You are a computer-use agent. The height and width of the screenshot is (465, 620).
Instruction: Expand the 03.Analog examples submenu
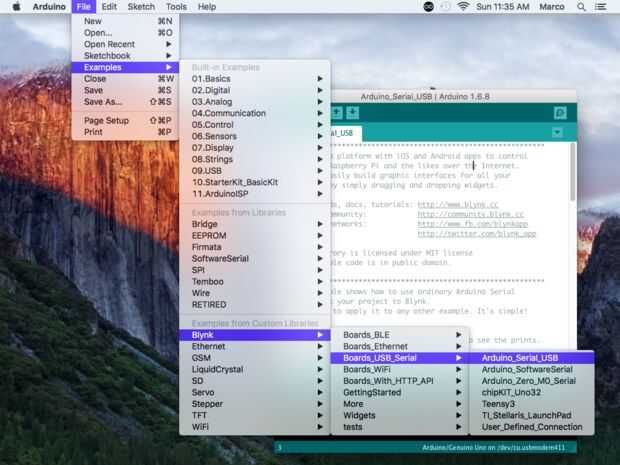(255, 102)
